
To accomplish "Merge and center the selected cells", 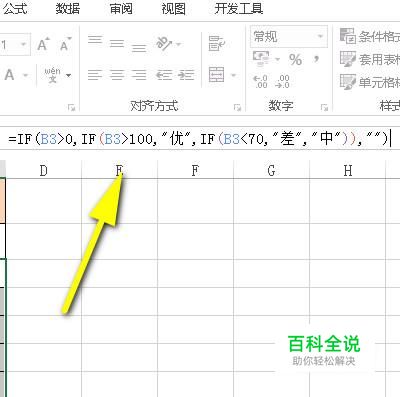I will coord(217,74).
